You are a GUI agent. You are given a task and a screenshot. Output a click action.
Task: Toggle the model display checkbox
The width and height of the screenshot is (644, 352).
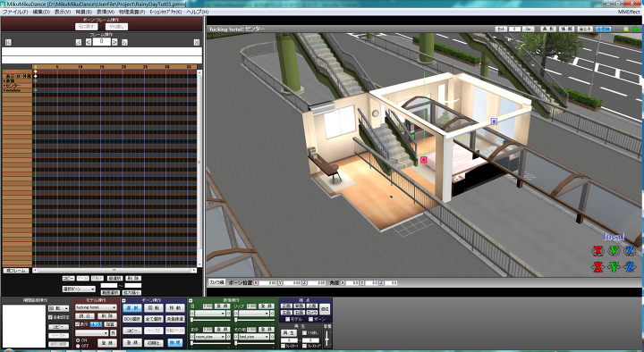(x=77, y=324)
